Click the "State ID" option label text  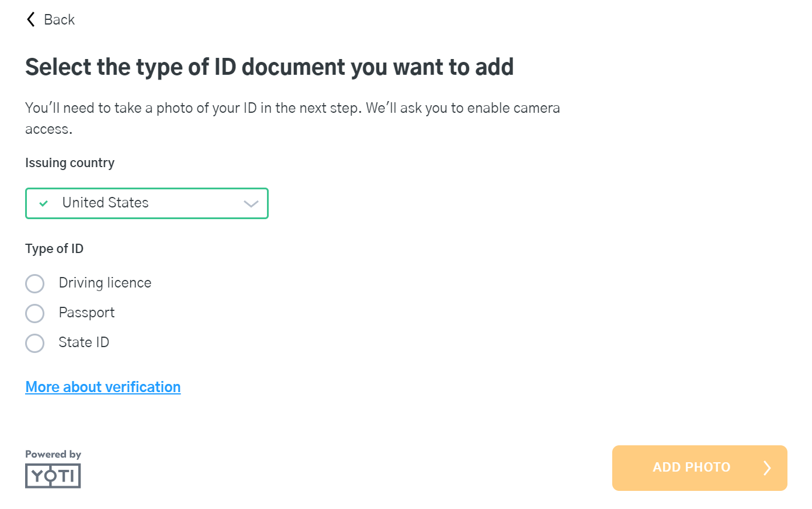tap(84, 342)
